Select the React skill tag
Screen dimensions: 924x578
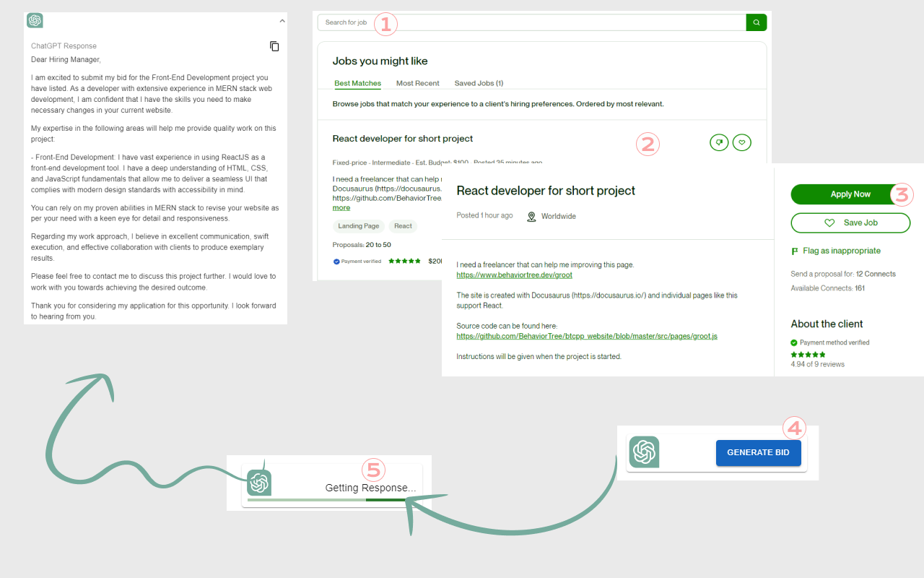[403, 226]
